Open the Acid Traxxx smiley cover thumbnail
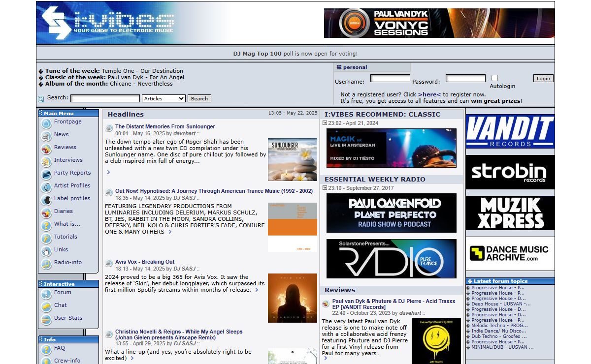The image size is (591, 364). pos(436,341)
